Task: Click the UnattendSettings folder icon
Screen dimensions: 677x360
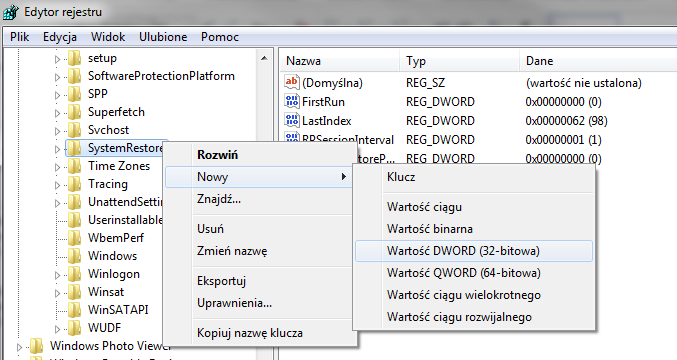Action: [75, 202]
